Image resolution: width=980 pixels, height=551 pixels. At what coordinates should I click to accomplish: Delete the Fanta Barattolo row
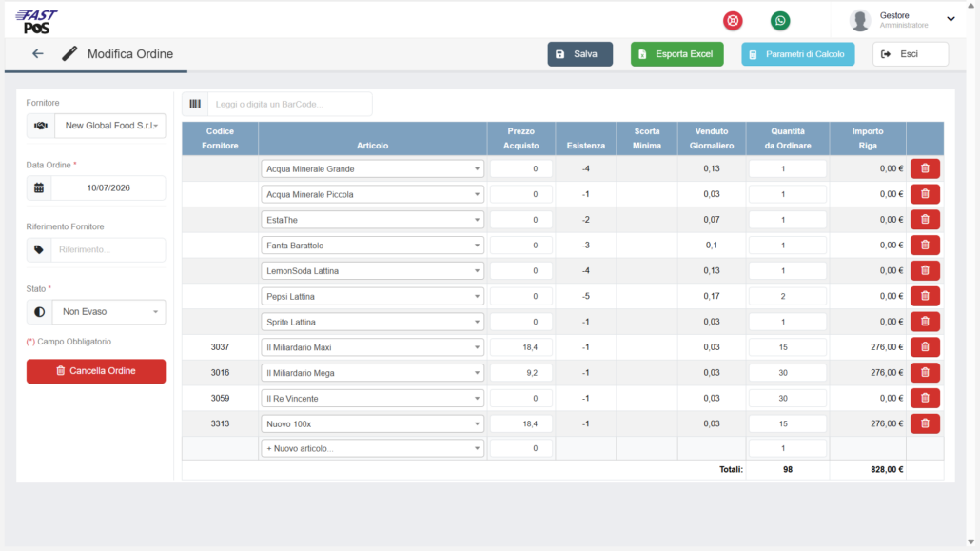(925, 246)
